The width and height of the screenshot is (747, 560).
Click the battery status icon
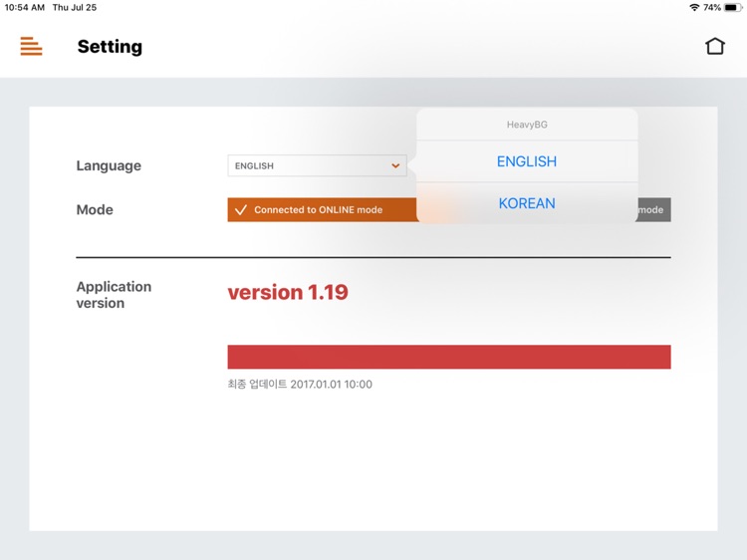733,7
